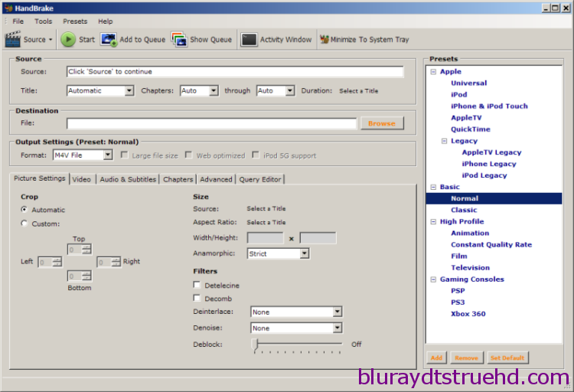Switch to the Video tab
This screenshot has width=574, height=392.
(x=82, y=179)
